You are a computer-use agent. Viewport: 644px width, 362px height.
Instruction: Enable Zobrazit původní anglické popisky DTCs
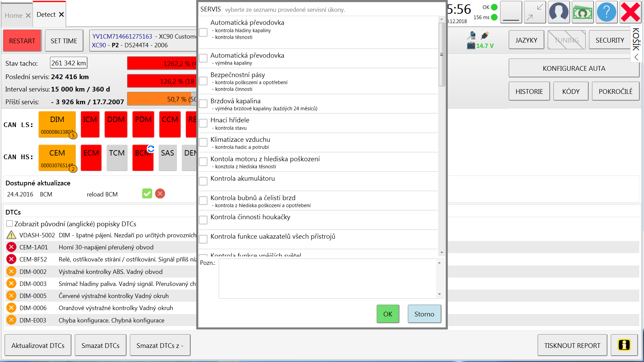[x=10, y=224]
